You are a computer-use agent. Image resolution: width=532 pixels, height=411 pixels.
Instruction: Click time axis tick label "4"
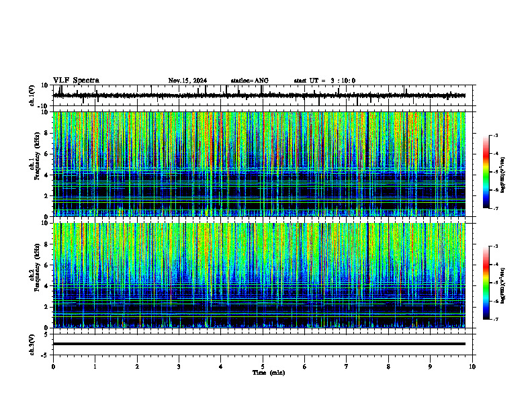(221, 367)
